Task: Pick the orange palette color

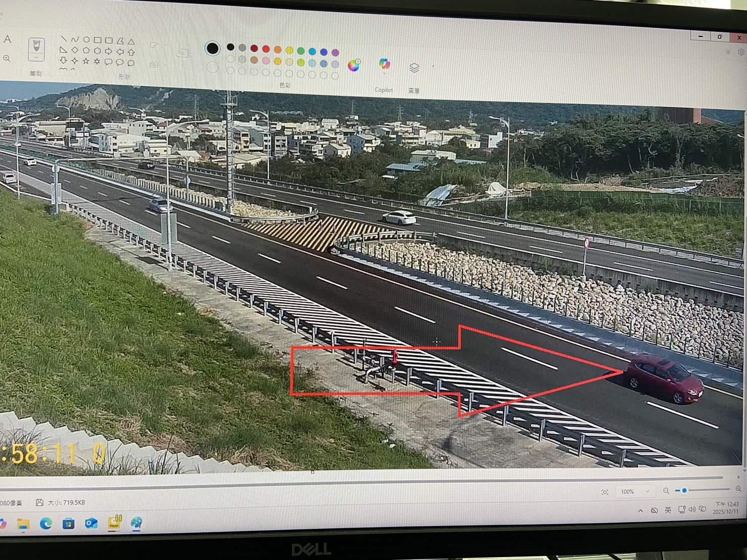Action: coord(278,50)
